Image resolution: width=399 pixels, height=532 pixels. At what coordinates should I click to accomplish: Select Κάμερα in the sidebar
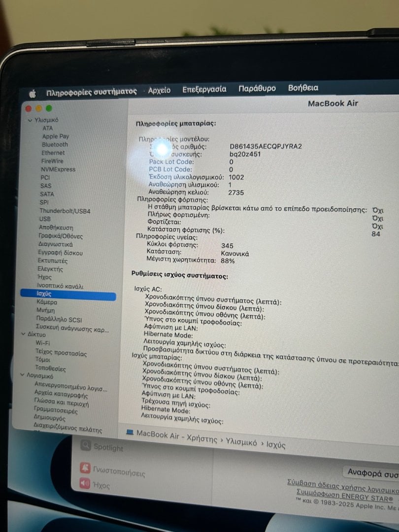[x=47, y=302]
